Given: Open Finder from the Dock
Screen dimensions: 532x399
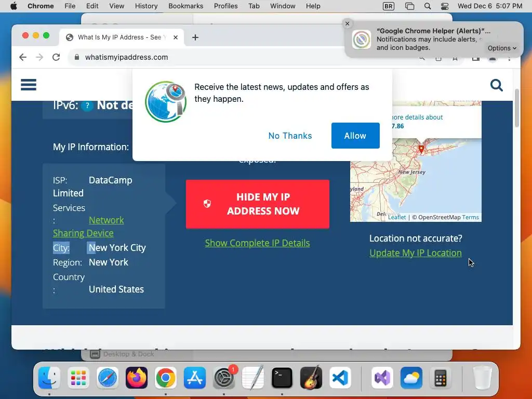Looking at the screenshot, I should point(49,378).
